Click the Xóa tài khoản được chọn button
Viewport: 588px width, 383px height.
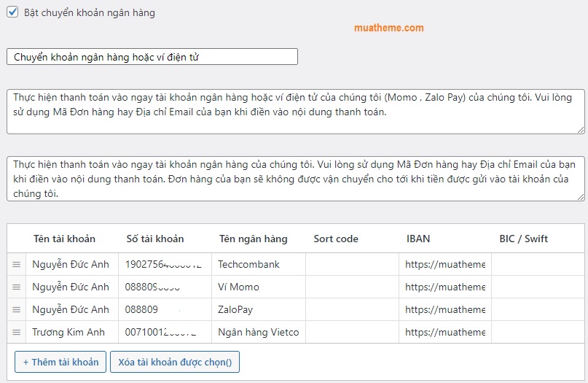[x=175, y=362]
